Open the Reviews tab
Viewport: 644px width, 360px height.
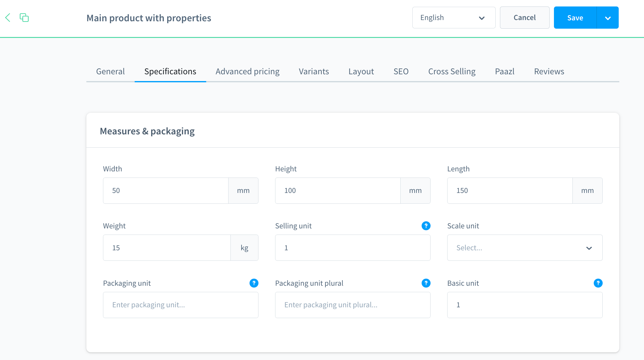tap(549, 72)
